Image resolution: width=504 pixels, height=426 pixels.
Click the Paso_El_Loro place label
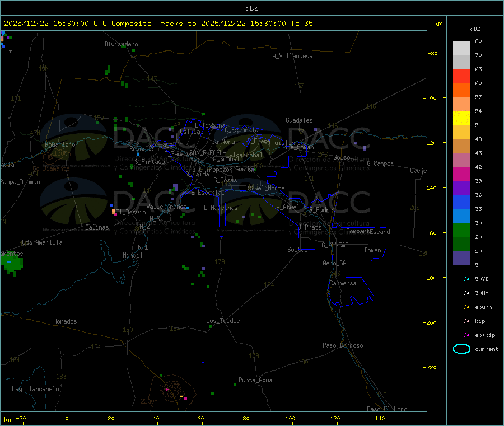[387, 409]
